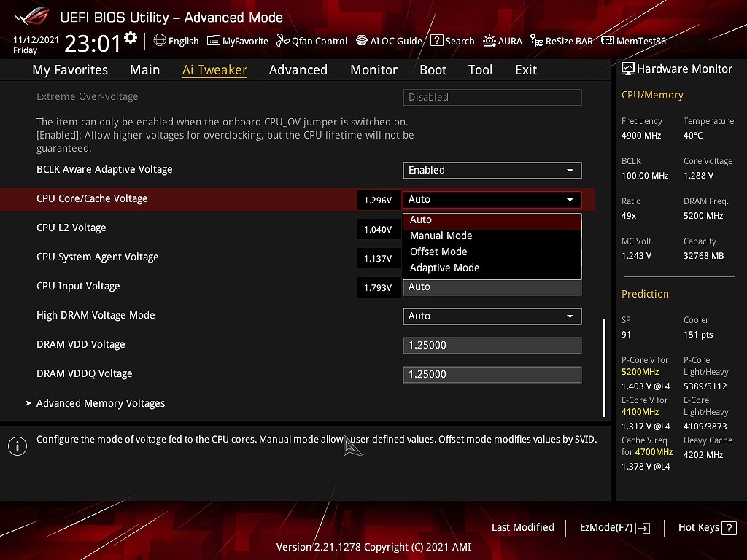This screenshot has height=560, width=747.
Task: Expand the Advanced Memory Voltages submenu
Action: [x=101, y=403]
